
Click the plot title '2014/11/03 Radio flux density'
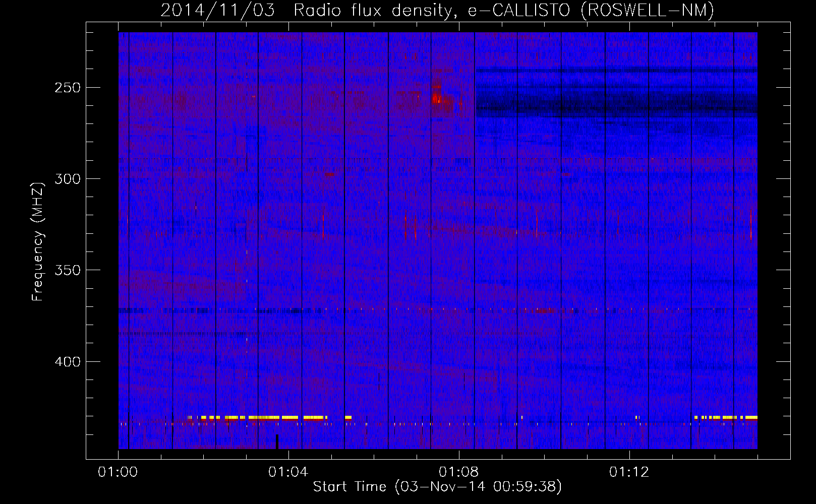[x=437, y=10]
